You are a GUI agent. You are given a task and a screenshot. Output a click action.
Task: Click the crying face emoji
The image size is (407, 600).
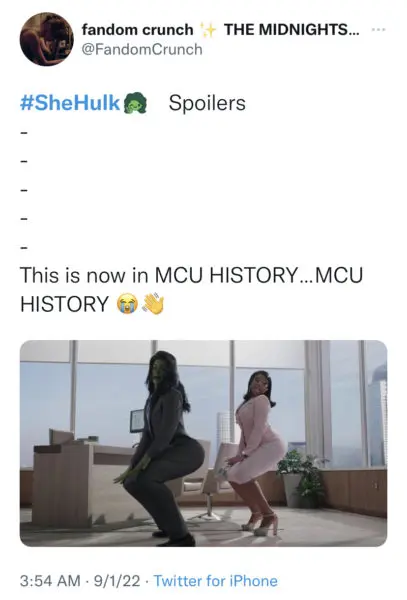point(126,304)
